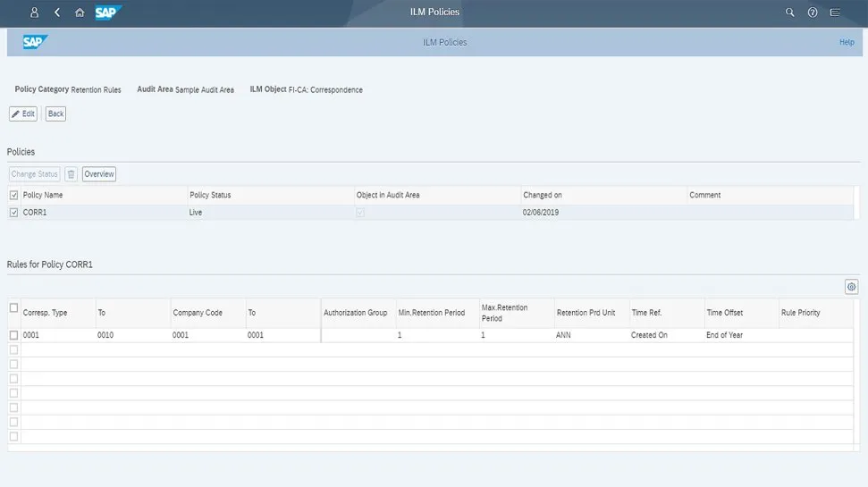Open the help question mark icon
The image size is (868, 487).
[x=813, y=13]
